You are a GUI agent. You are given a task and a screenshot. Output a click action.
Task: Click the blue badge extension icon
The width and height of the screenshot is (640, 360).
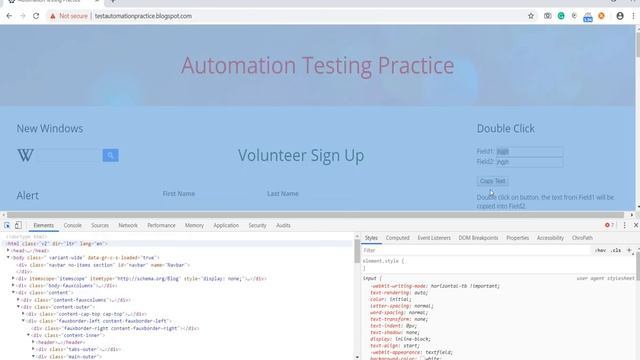pos(588,17)
